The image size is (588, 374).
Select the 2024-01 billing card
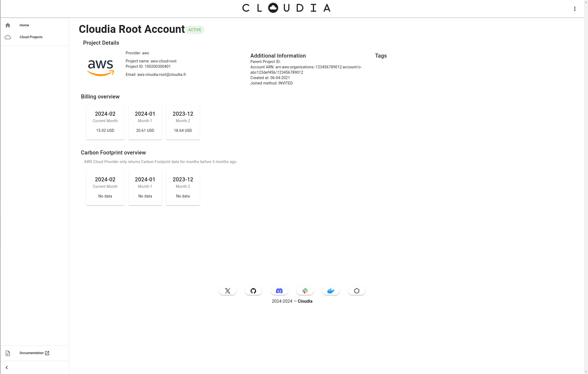click(145, 122)
